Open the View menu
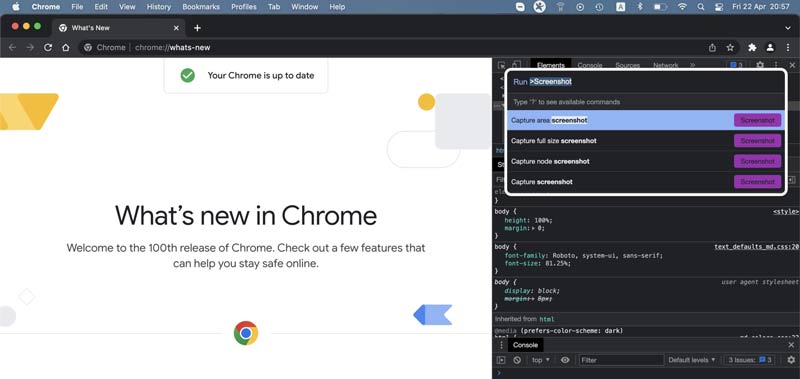 (127, 7)
